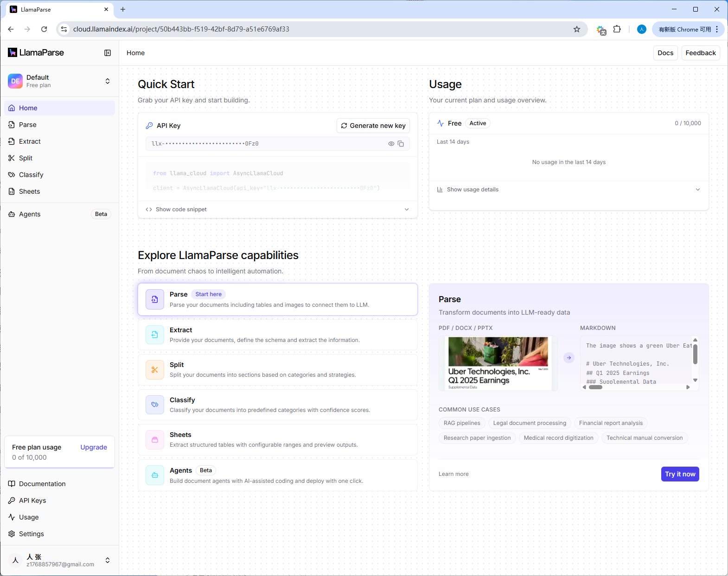
Task: Close the LlamaParse browser tab
Action: pos(106,9)
